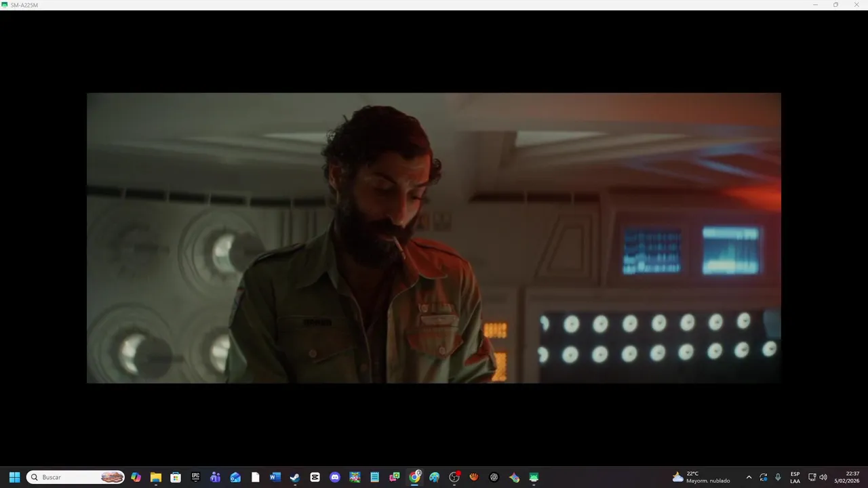868x488 pixels.
Task: Launch Microsoft Store from the taskbar
Action: (176, 477)
